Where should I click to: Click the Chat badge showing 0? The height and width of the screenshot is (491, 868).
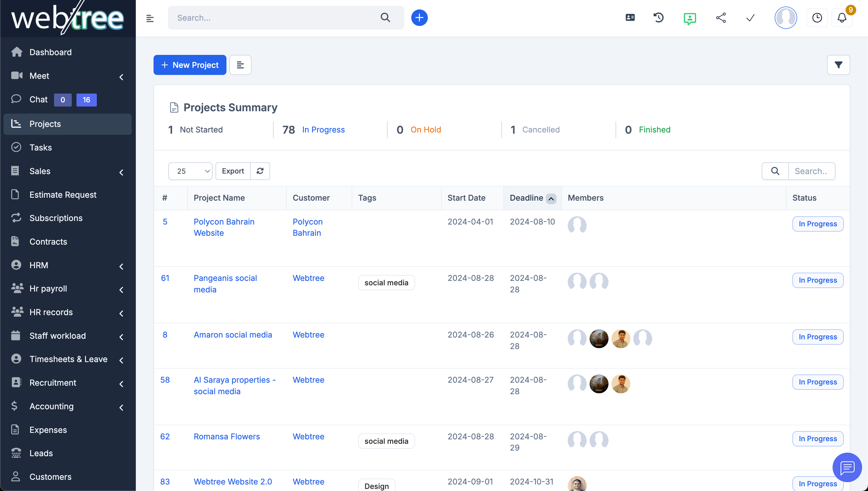63,100
